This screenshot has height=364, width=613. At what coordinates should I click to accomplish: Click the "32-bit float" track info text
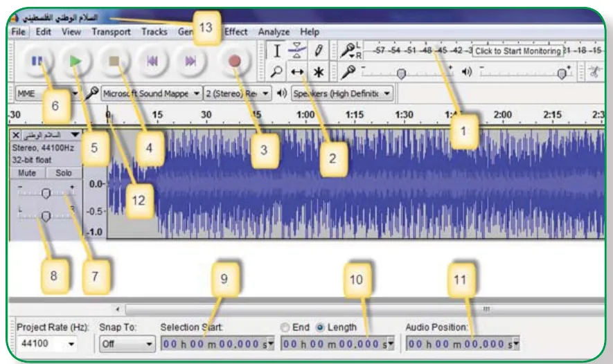click(x=32, y=160)
